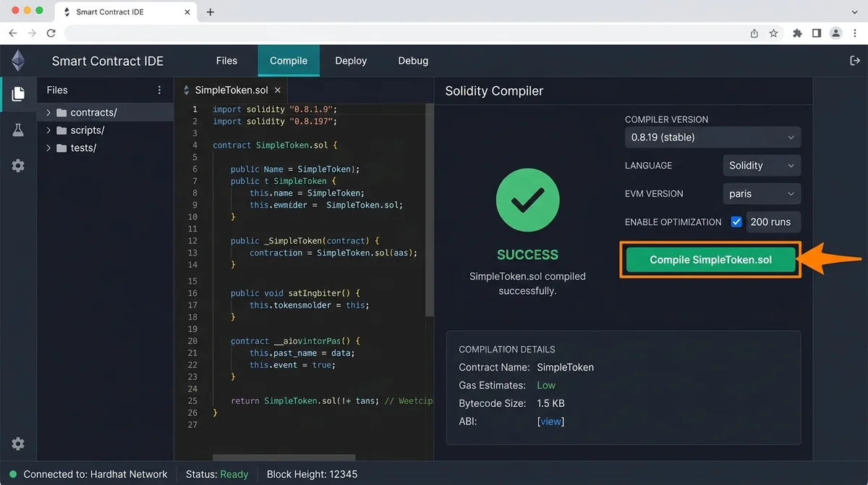Image resolution: width=868 pixels, height=485 pixels.
Task: Click the 200 runs input field
Action: point(773,222)
